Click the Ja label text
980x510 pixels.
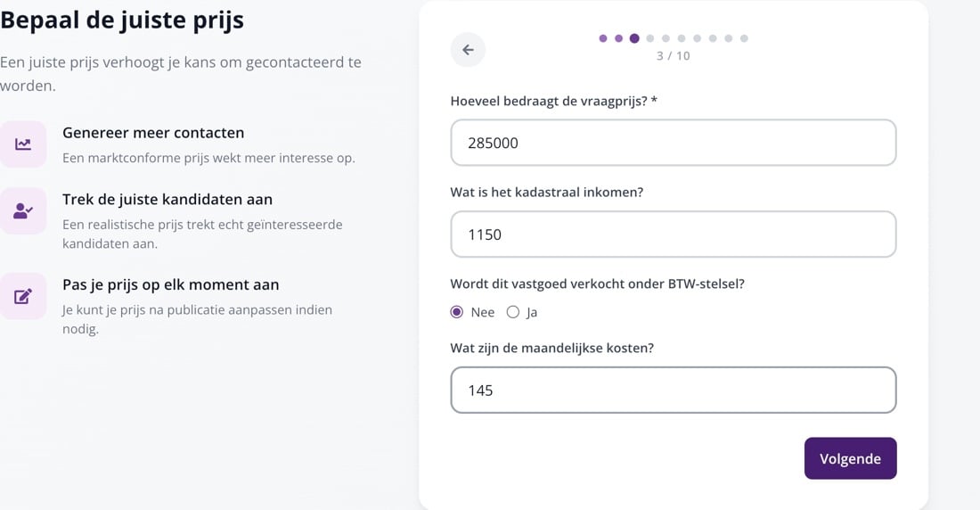coord(532,312)
